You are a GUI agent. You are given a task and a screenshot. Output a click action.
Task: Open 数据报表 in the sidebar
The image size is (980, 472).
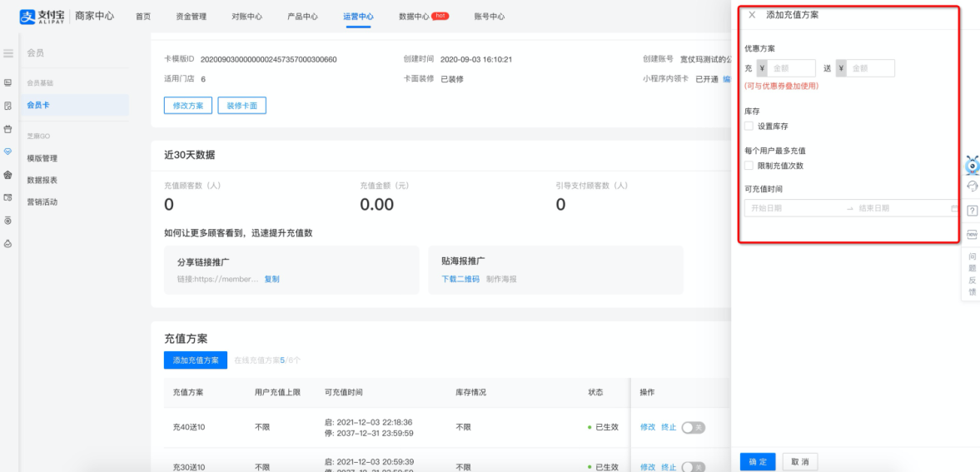click(x=42, y=180)
